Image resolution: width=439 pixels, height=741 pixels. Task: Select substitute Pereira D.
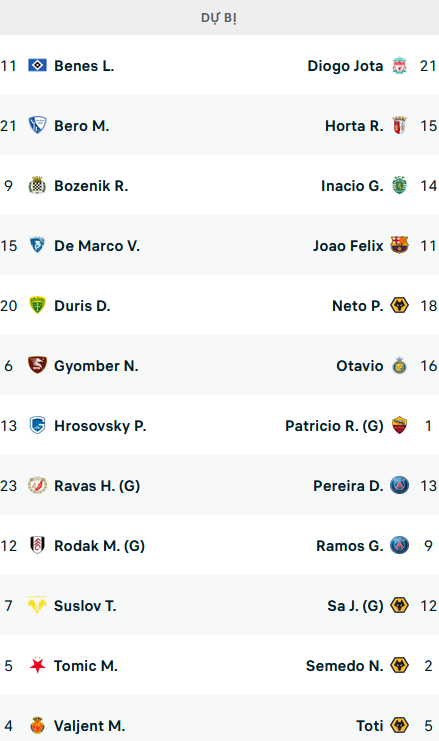coord(348,486)
